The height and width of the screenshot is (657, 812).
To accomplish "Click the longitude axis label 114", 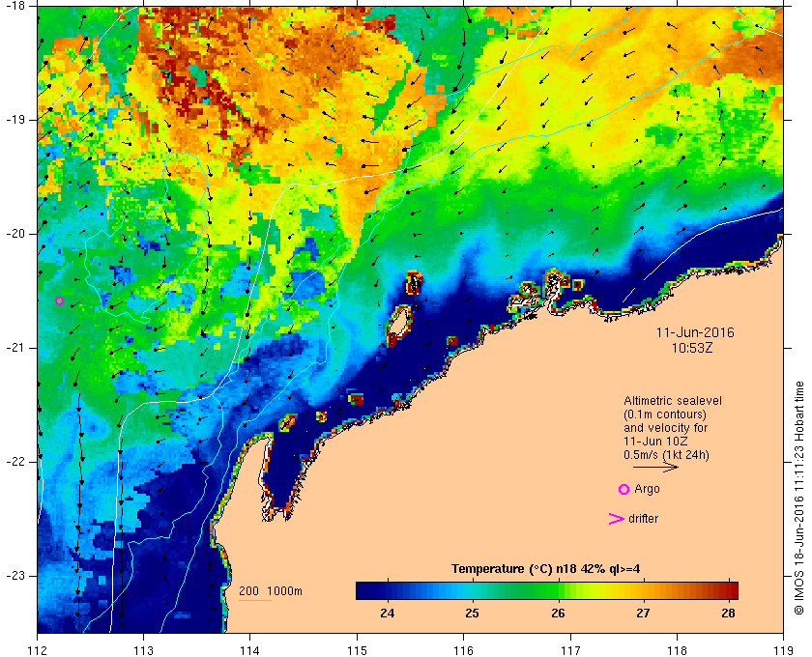I will [250, 651].
